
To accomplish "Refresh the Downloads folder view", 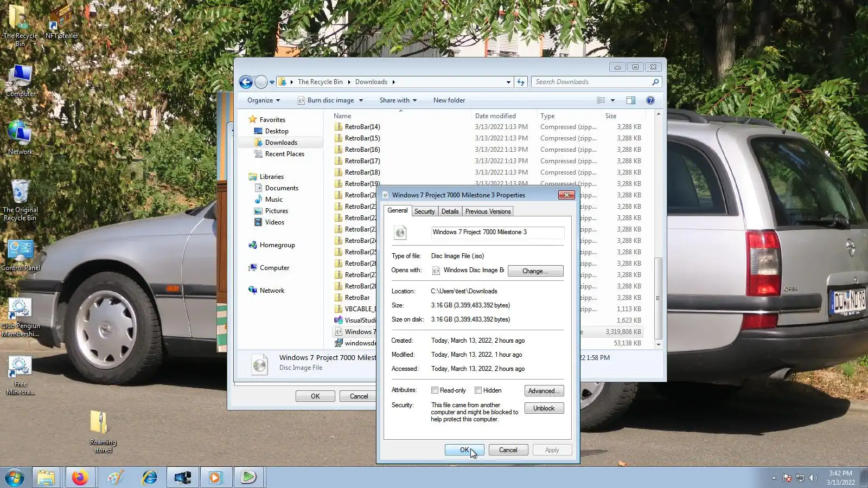I will pos(521,82).
